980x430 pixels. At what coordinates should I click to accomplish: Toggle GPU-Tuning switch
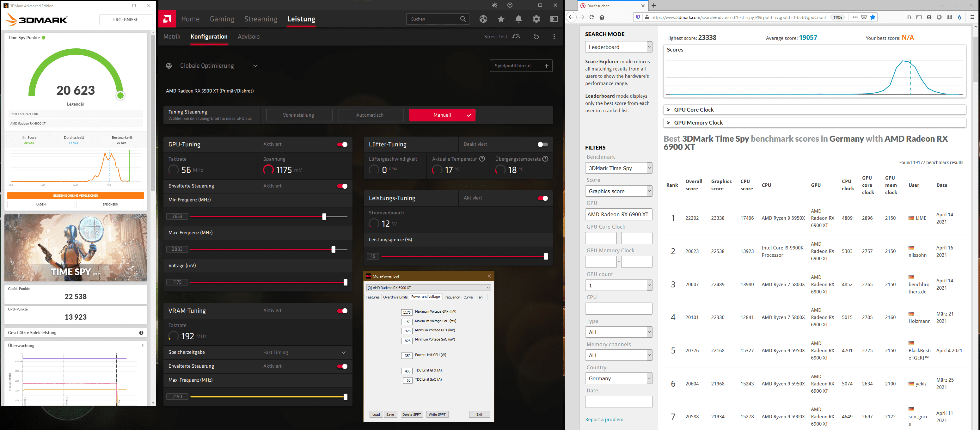tap(342, 144)
